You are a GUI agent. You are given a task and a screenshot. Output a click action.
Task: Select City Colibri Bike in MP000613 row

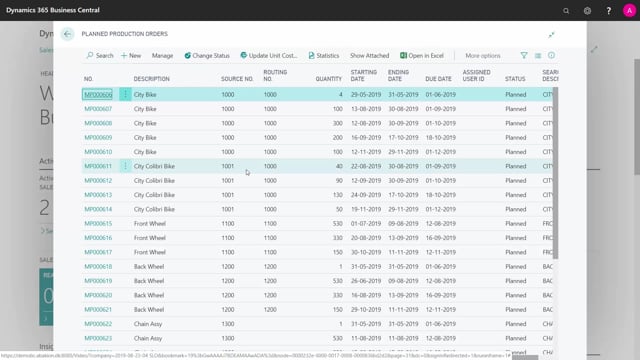pyautogui.click(x=154, y=195)
